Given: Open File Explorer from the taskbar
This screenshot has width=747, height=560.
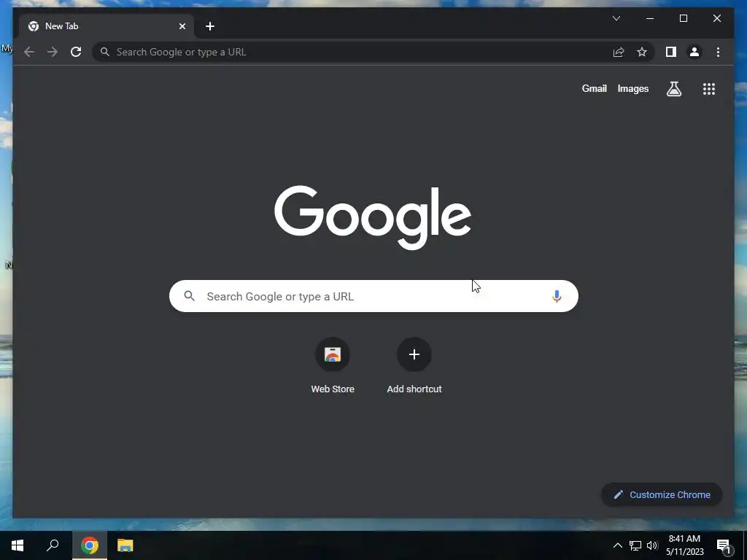Looking at the screenshot, I should [125, 545].
